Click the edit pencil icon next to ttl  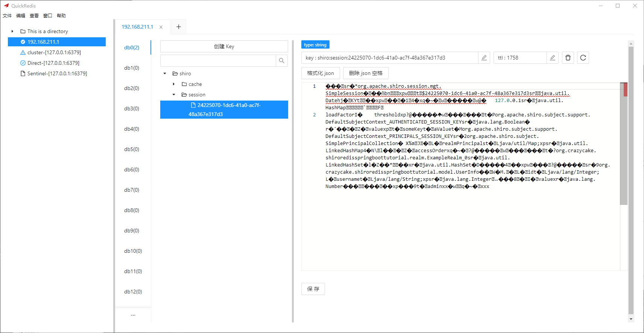(x=553, y=58)
